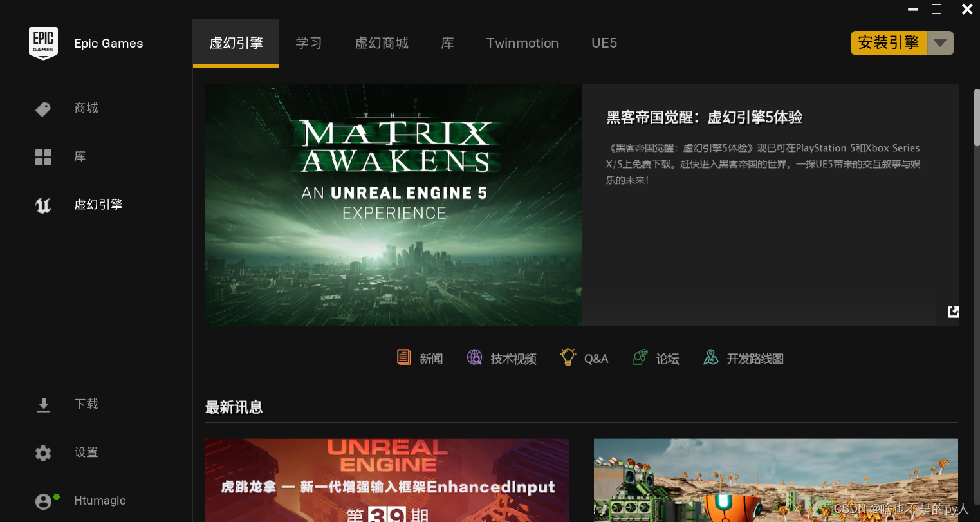Open the desert robot news card thumbnail
The width and height of the screenshot is (980, 522).
[776, 480]
